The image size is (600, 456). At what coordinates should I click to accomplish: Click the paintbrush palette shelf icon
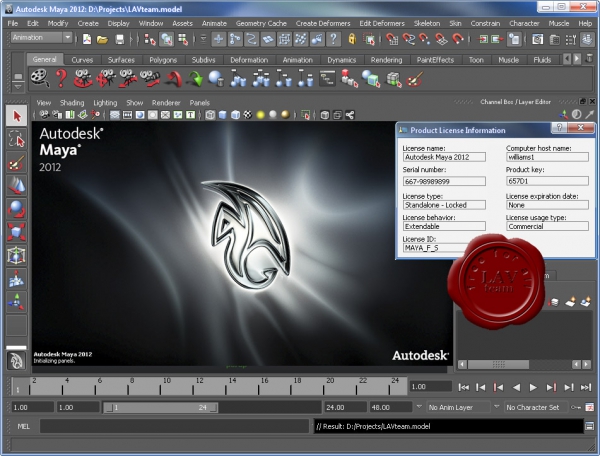point(414,79)
